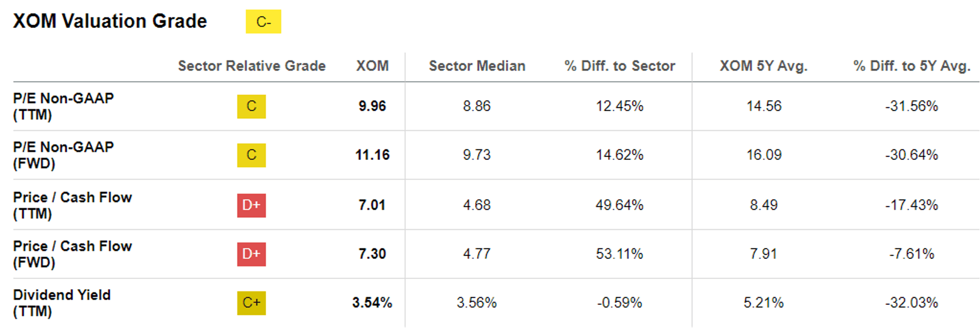Image resolution: width=980 pixels, height=330 pixels.
Task: Open the P/E Non-GAAP (TTM) metric
Action: 63,106
